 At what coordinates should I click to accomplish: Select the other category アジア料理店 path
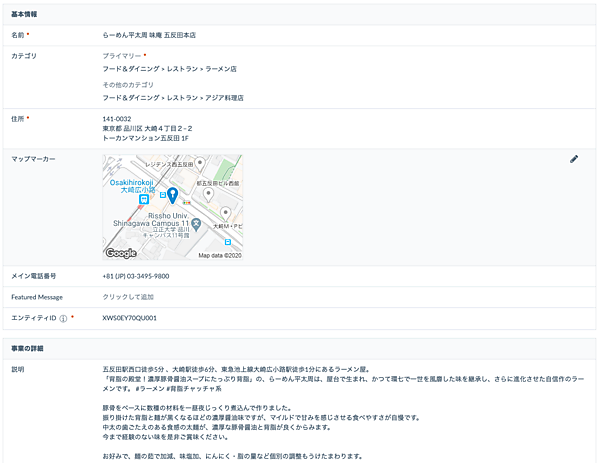click(172, 98)
